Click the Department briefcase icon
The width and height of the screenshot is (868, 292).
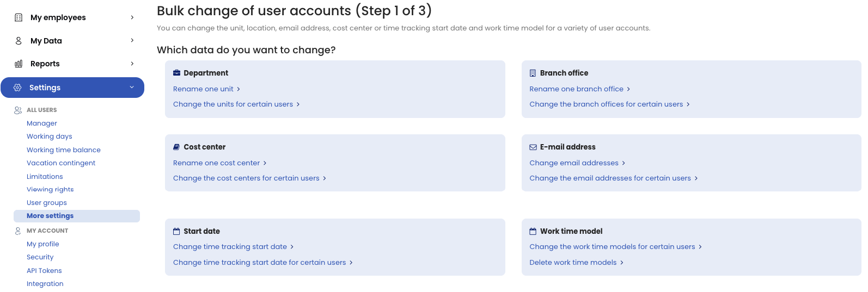pyautogui.click(x=176, y=73)
